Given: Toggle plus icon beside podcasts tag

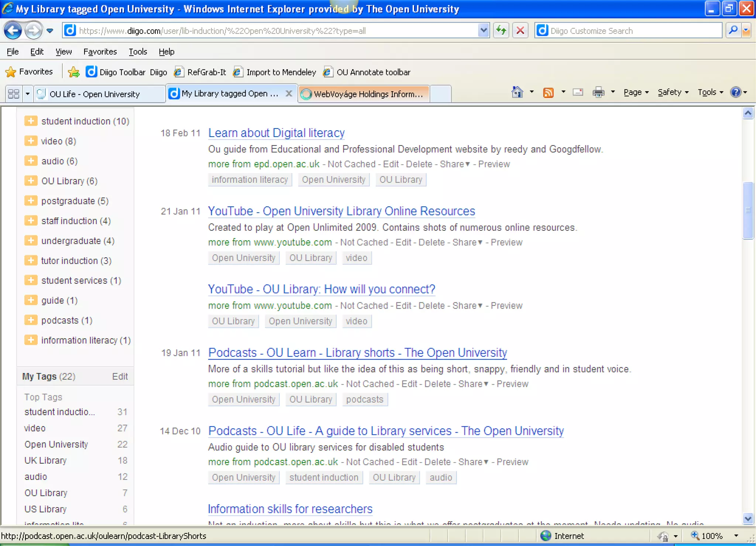Looking at the screenshot, I should tap(31, 320).
